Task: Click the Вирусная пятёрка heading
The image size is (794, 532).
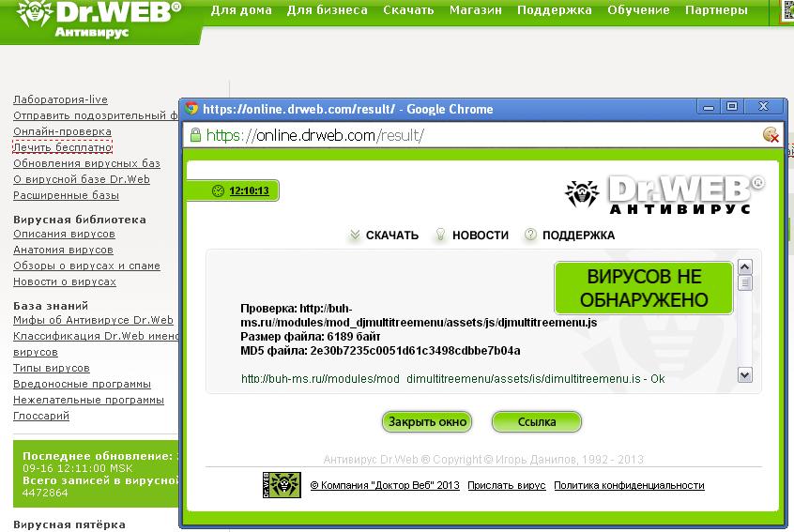Action: (x=69, y=524)
